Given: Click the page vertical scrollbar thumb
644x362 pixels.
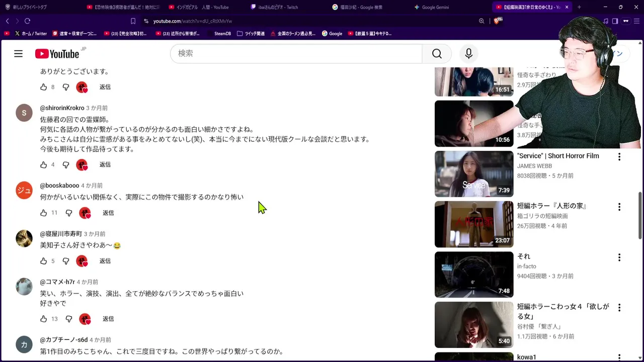Looking at the screenshot, I should tap(640, 216).
